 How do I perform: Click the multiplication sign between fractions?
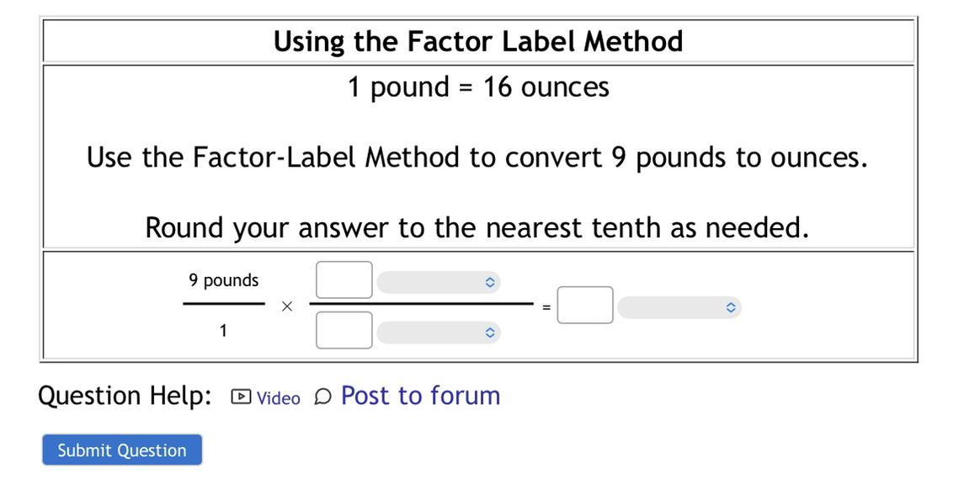point(287,306)
